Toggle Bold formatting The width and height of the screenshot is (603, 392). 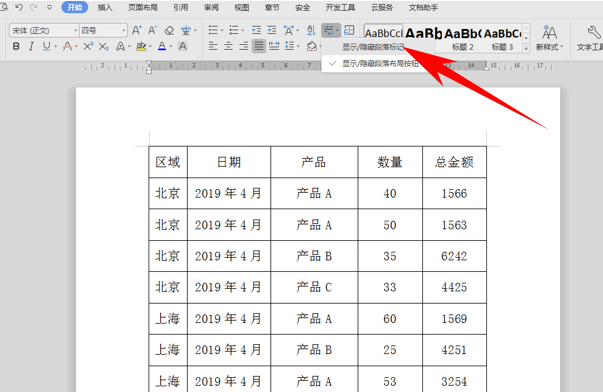(x=16, y=47)
